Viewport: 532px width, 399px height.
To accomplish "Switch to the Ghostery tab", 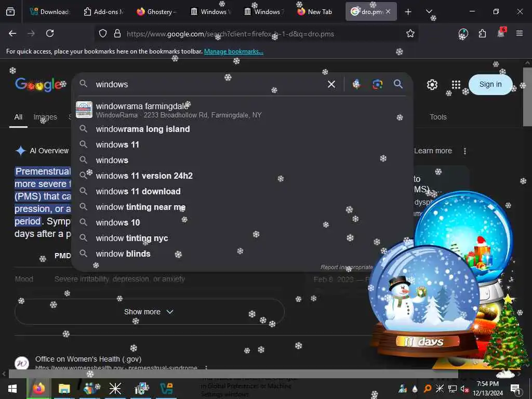I will [x=157, y=12].
